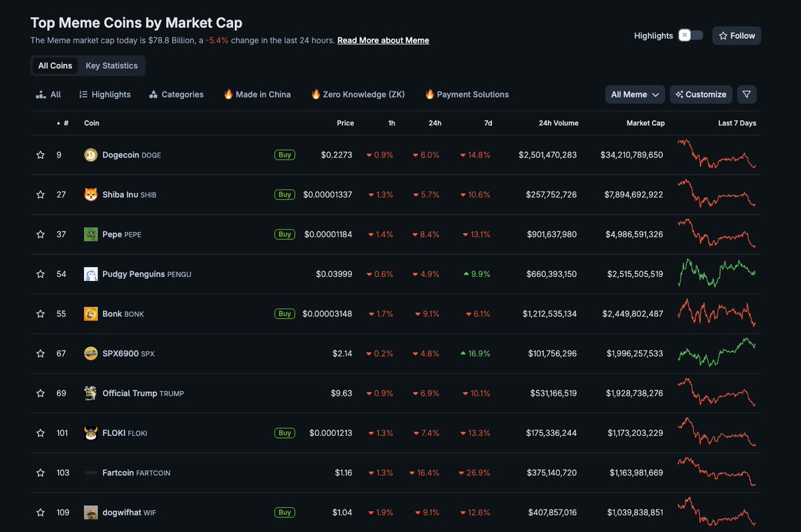Star Dogecoin as a favorite
801x532 pixels.
pyautogui.click(x=41, y=155)
